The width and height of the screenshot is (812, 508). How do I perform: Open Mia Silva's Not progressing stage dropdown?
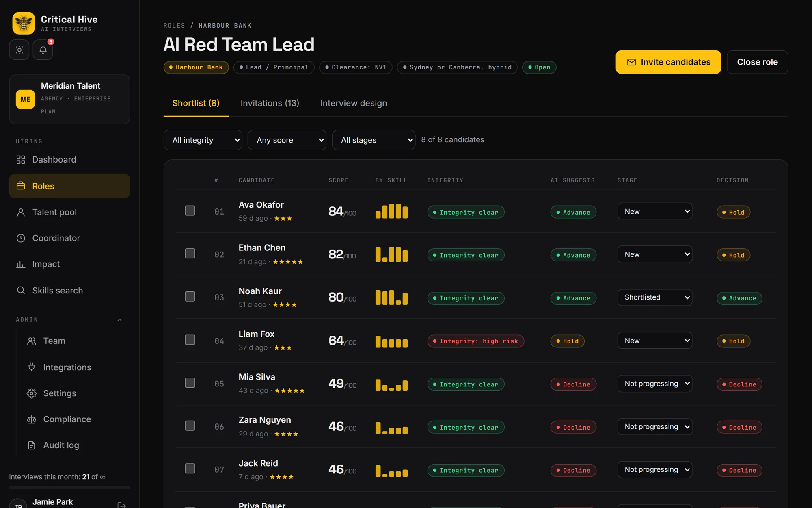[x=655, y=384]
